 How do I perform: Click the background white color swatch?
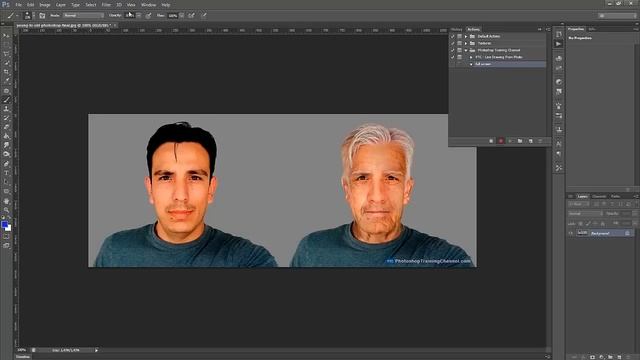pos(9,228)
